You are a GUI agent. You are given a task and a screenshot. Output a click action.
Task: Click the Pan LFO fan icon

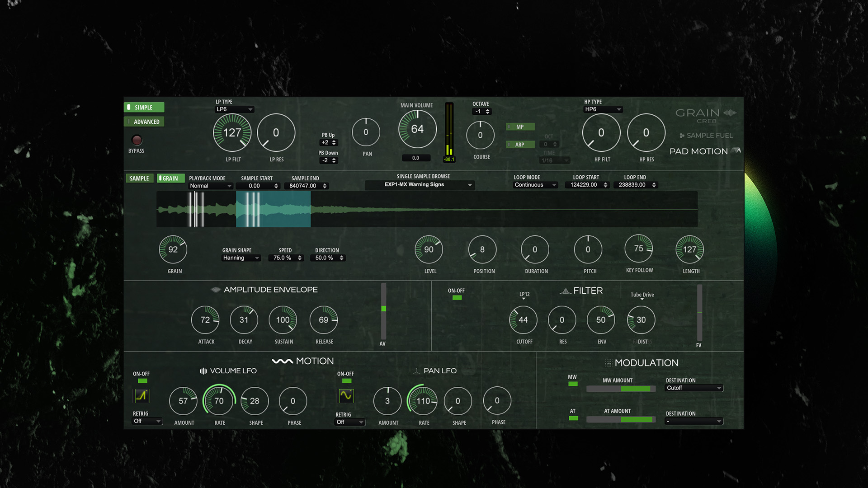416,371
